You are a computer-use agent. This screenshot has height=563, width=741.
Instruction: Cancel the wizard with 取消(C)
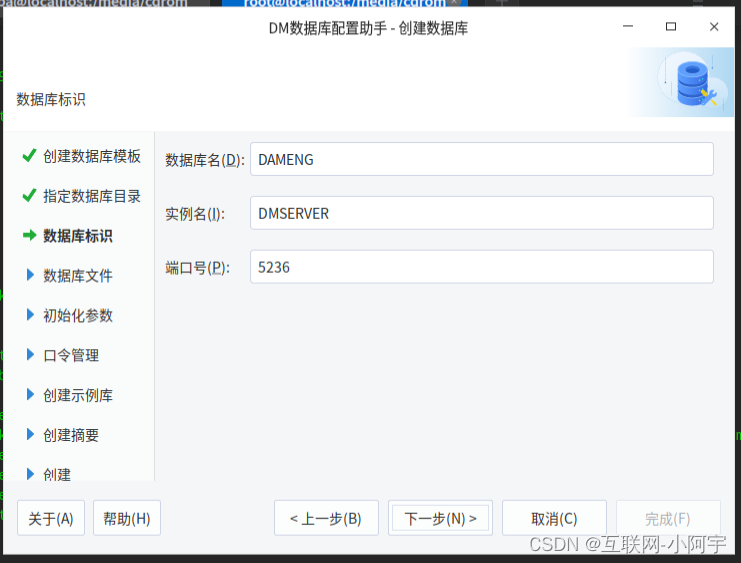pos(554,518)
